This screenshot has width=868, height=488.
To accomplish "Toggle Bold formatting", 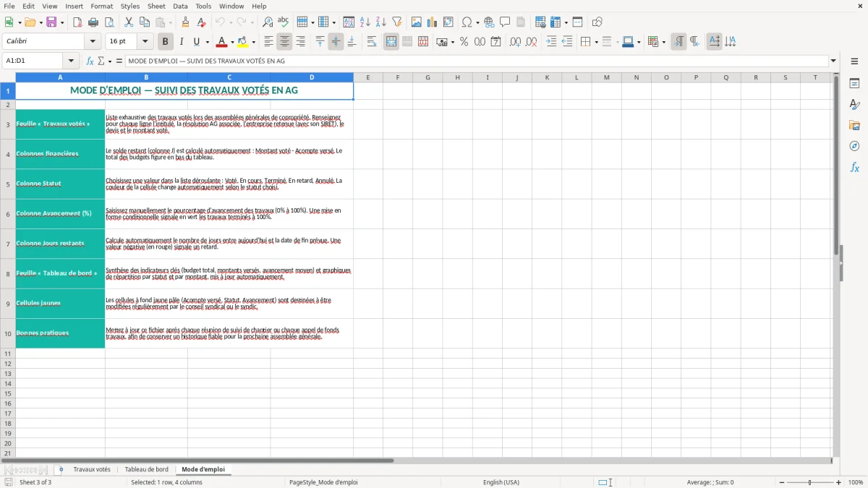I will pos(165,42).
